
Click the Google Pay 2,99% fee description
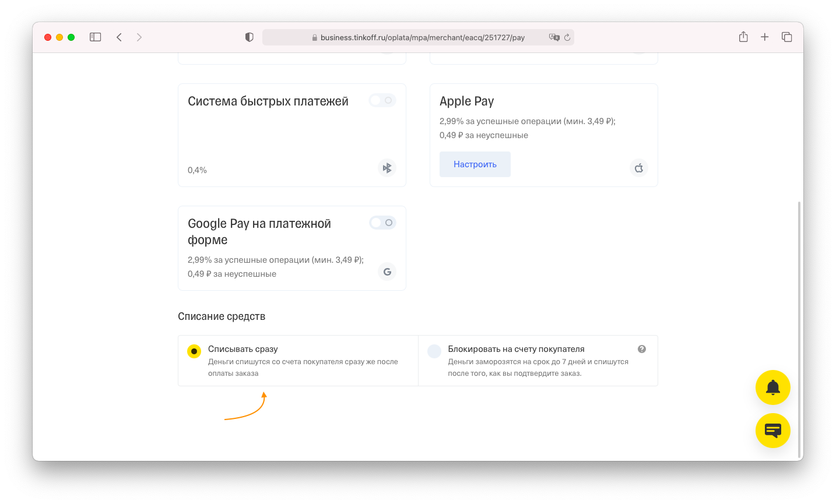[x=276, y=267]
